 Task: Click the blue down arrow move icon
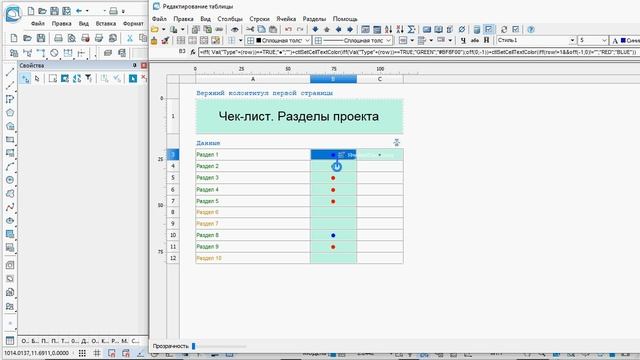315,29
